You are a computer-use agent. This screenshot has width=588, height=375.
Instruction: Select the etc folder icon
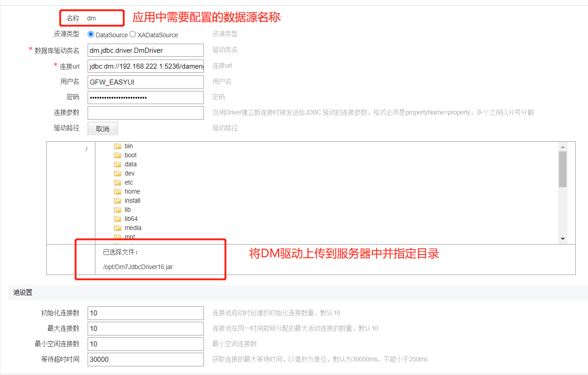pos(117,182)
